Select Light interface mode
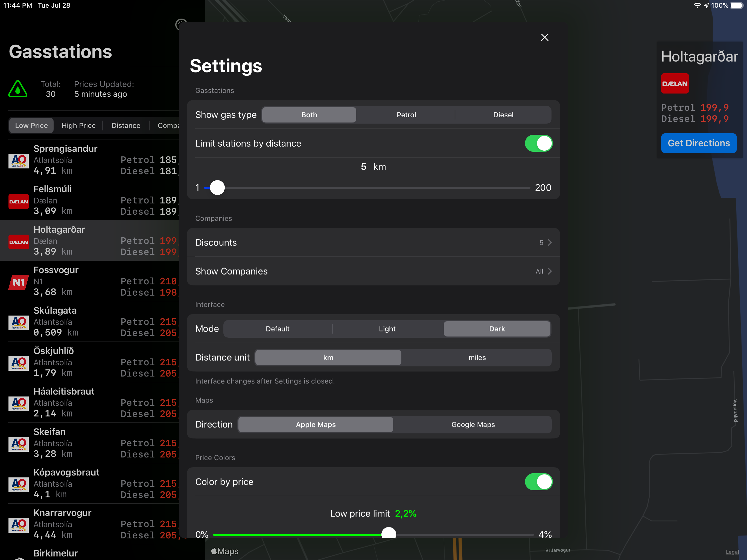 click(x=387, y=329)
